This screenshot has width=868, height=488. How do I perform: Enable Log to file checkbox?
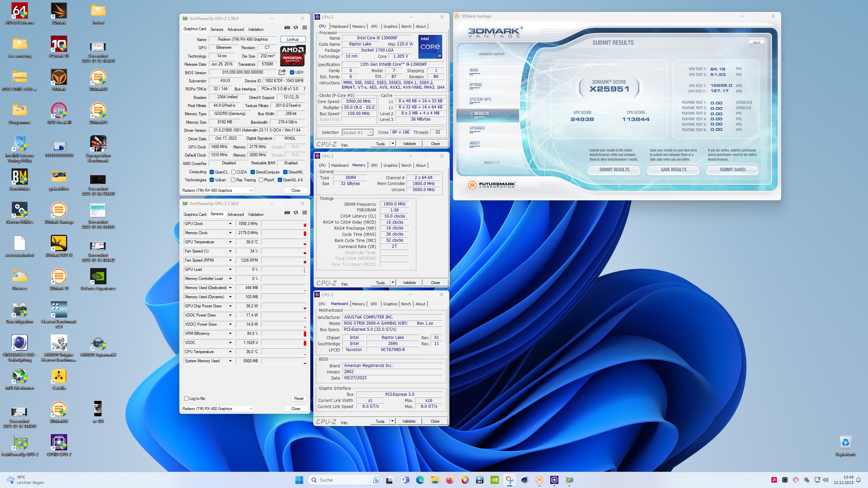pyautogui.click(x=186, y=399)
